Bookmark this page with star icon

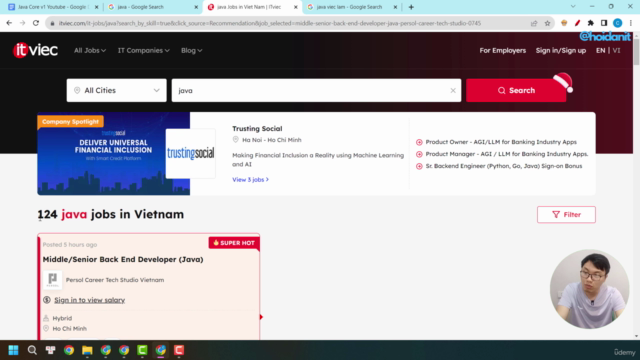pos(547,23)
